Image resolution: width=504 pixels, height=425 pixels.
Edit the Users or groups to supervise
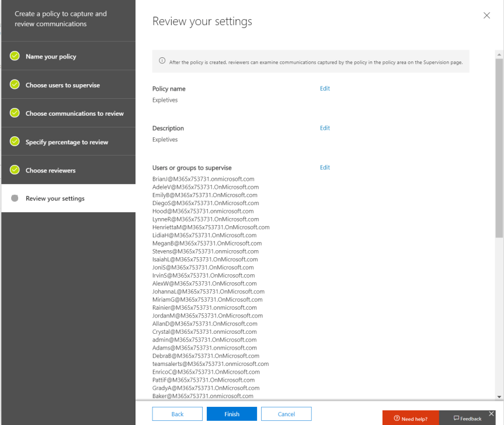point(325,168)
